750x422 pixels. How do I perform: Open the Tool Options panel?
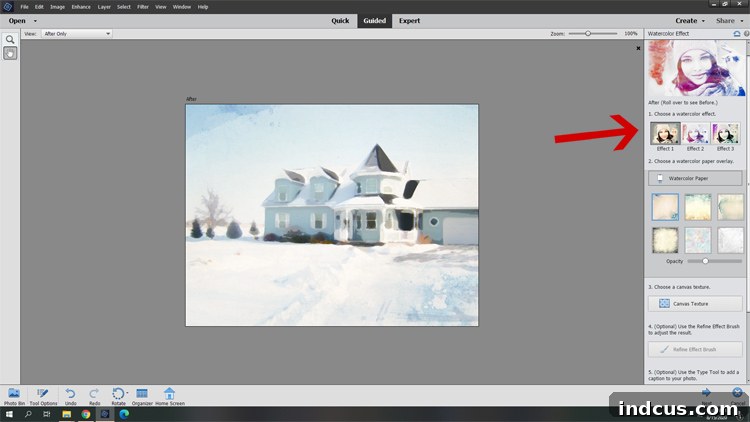(x=43, y=397)
